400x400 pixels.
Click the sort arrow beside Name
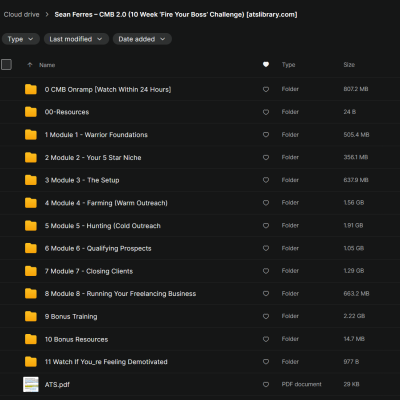[30, 65]
